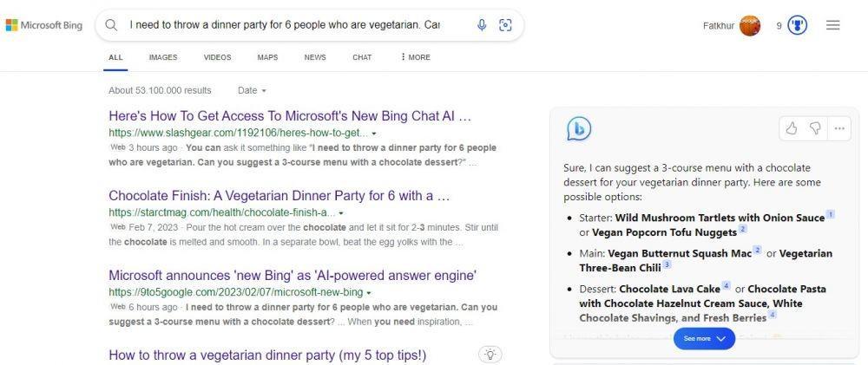This screenshot has width=868, height=365.
Task: Open 'Chocolate Finish' vegetarian dinner link
Action: [279, 195]
